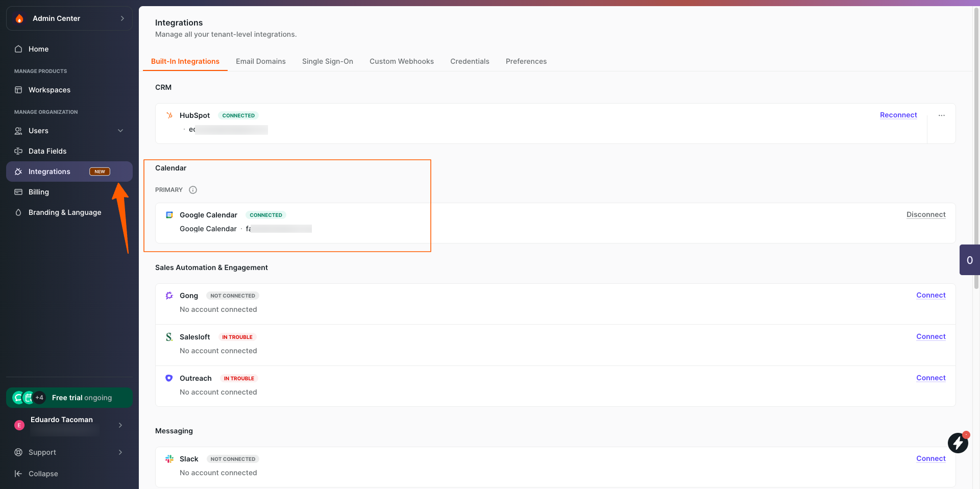
Task: Click Reconnect for HubSpot
Action: 898,115
